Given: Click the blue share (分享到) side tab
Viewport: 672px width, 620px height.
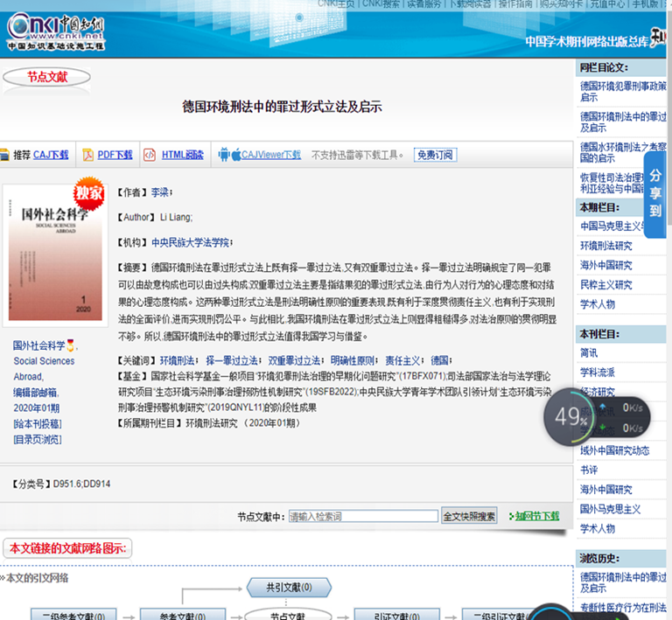Looking at the screenshot, I should (x=656, y=193).
